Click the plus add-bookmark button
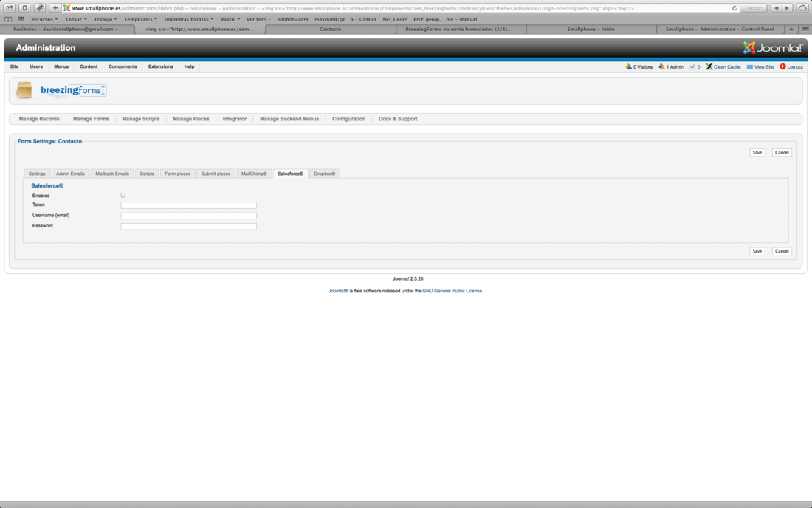 (x=55, y=8)
